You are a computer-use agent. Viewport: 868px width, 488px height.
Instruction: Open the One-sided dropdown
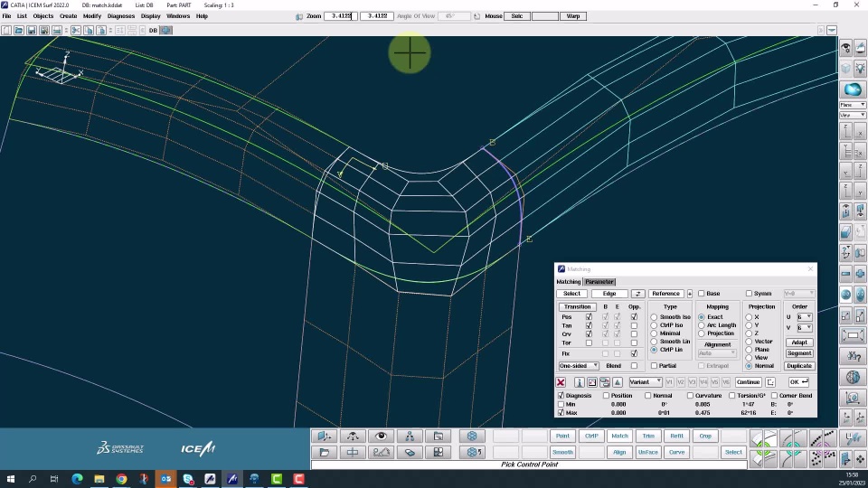(x=579, y=366)
